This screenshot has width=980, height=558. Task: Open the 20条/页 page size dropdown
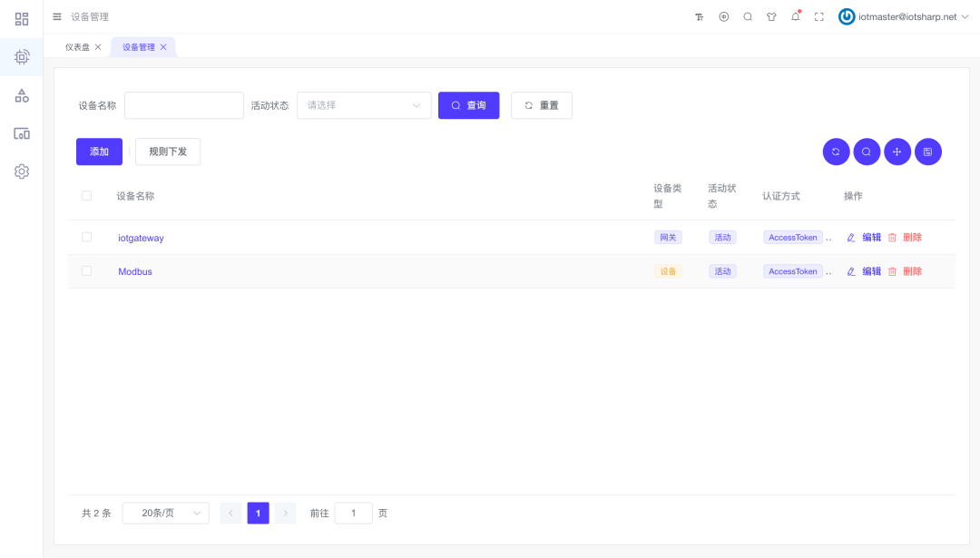point(165,514)
